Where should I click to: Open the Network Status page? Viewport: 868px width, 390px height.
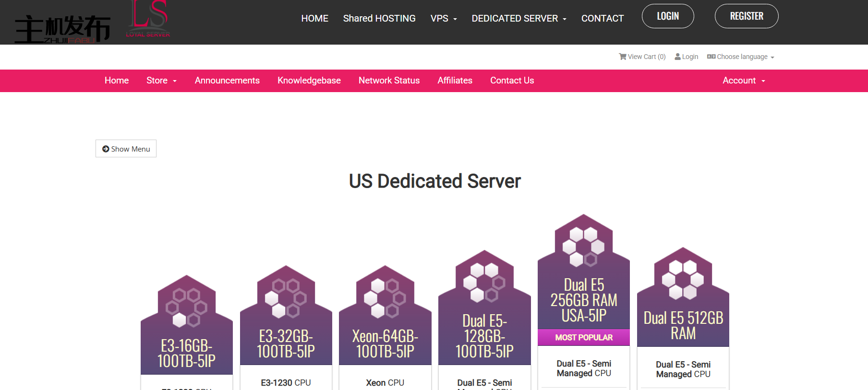point(389,81)
